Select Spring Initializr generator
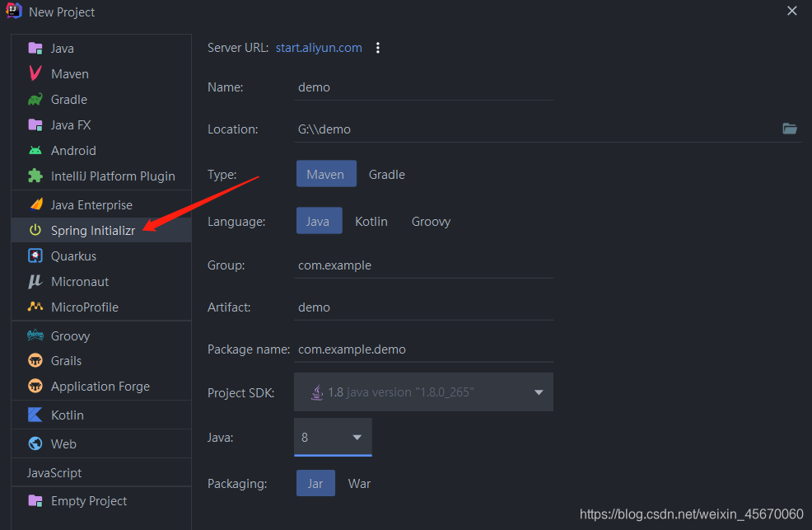The image size is (812, 530). click(x=101, y=230)
